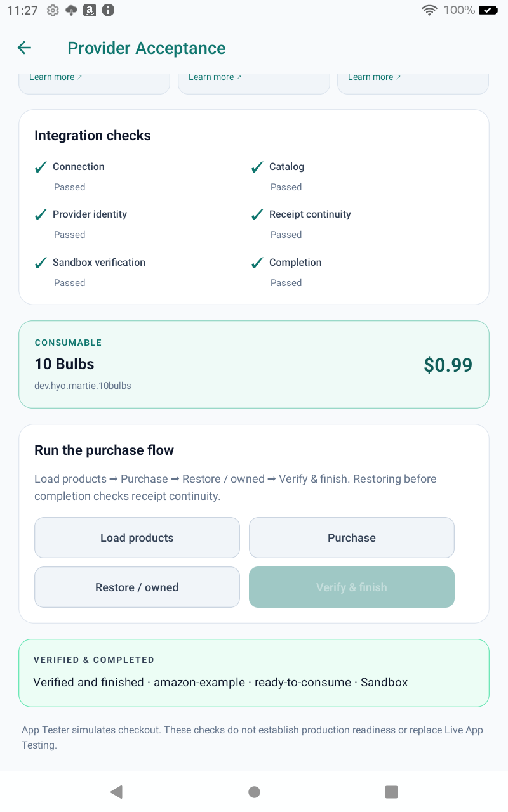
Task: Click the Completion checkmark icon
Action: 257,263
